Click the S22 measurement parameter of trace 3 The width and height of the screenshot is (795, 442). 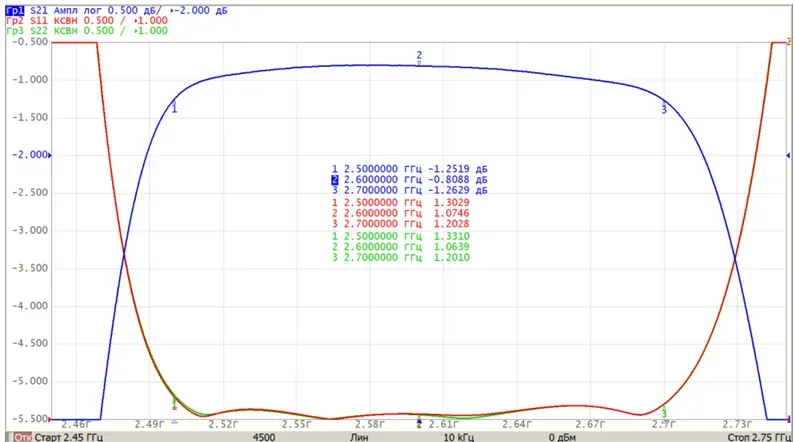[39, 31]
